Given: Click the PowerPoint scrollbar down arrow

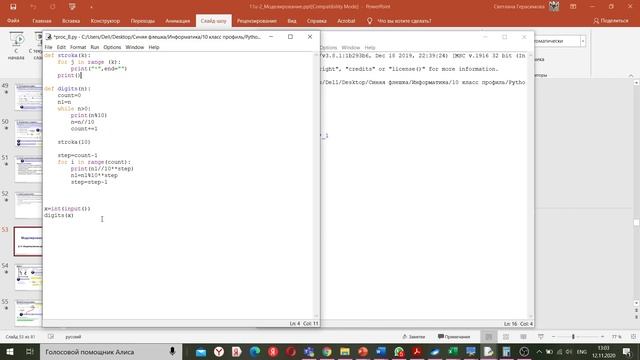Looking at the screenshot, I should (636, 303).
